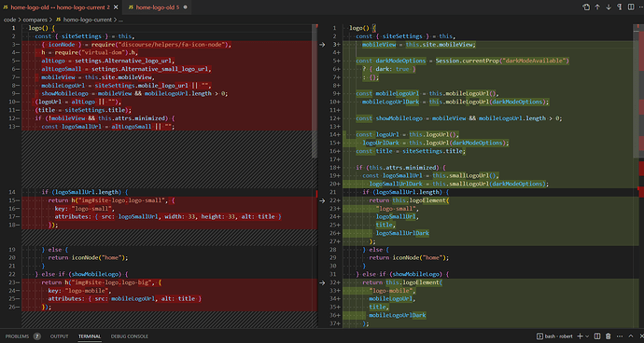
Task: Click 'key: "logo-mobile"' on left line 24
Action: coord(79,291)
